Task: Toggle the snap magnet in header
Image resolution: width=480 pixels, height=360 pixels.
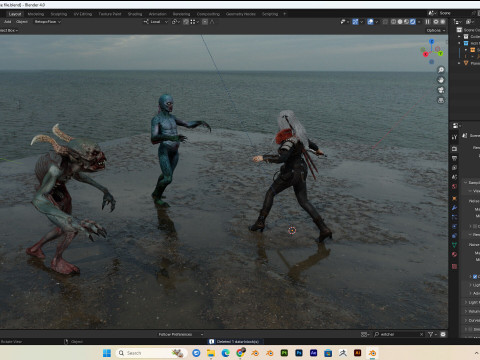Action: pyautogui.click(x=186, y=22)
